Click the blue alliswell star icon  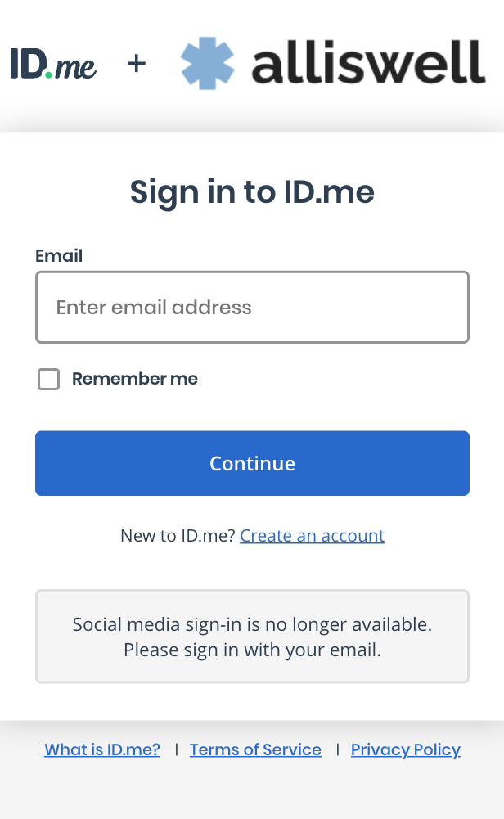coord(207,64)
